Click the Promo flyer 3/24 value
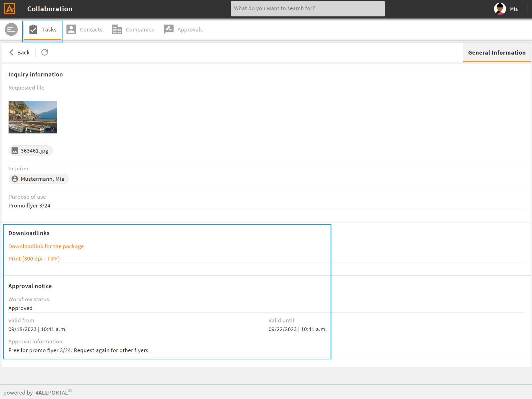 pos(29,206)
